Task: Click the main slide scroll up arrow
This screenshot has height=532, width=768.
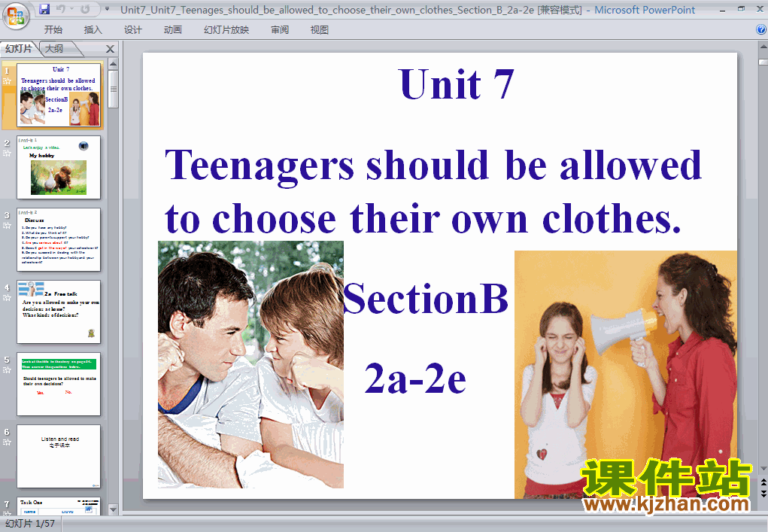Action: click(x=763, y=47)
